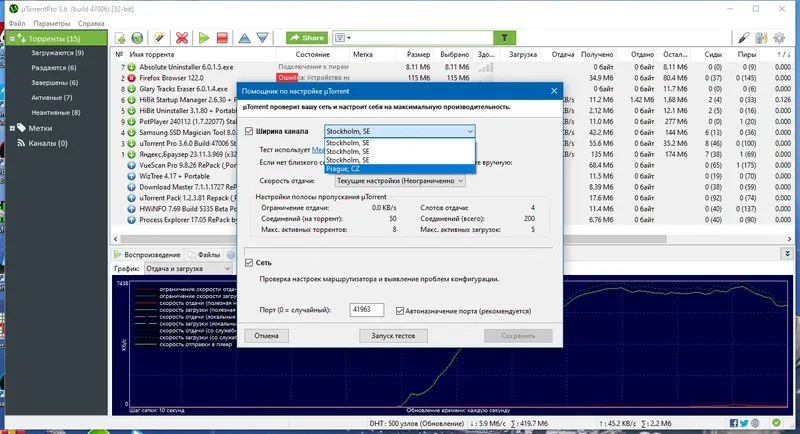Viewport: 800px width, 434px height.
Task: Click the red Stop Torrent icon
Action: [222, 38]
